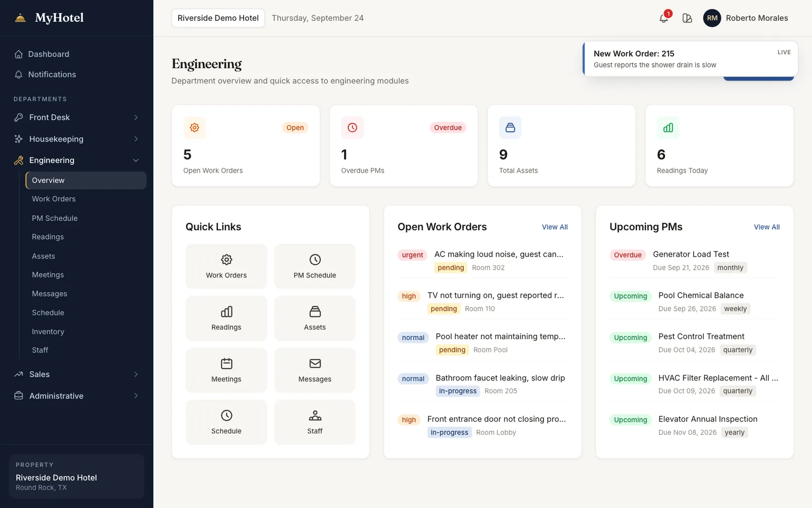812x508 pixels.
Task: Open the notifications bell in header
Action: [x=663, y=18]
